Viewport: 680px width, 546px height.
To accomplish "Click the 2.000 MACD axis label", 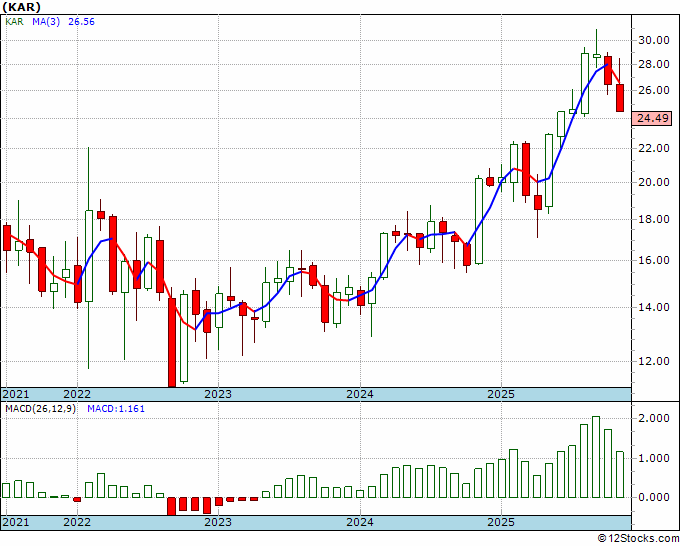I will [654, 418].
